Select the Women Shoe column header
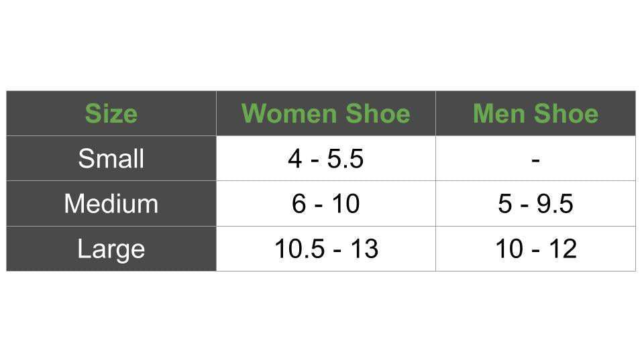 point(325,113)
